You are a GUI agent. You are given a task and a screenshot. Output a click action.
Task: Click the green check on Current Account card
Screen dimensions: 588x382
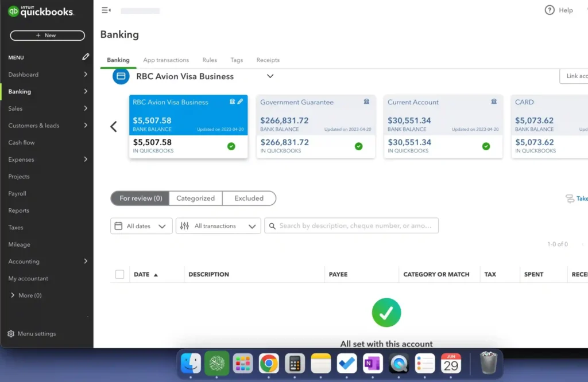[x=486, y=146]
